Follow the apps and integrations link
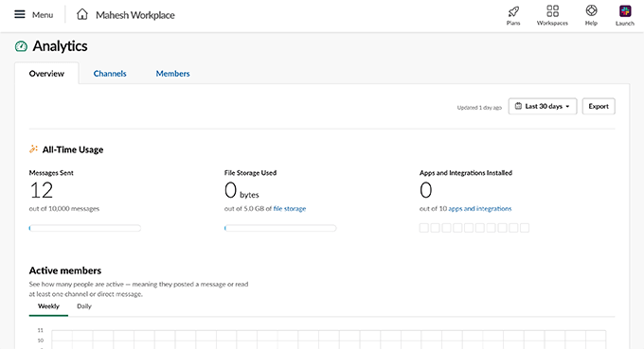Viewport: 644px width, 349px height. 480,209
